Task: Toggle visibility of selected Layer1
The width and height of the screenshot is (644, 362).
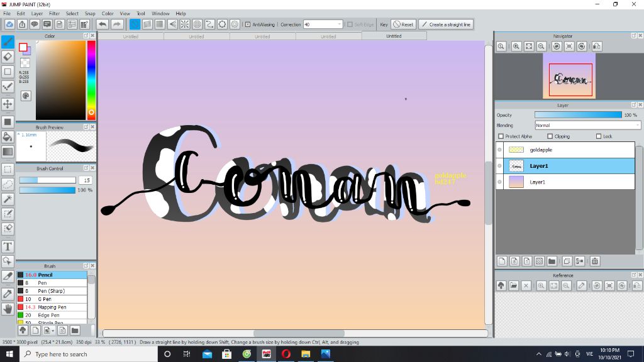Action: click(x=499, y=166)
